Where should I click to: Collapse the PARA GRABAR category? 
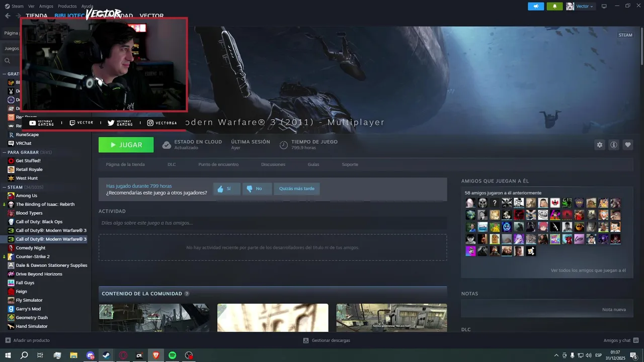click(x=4, y=152)
